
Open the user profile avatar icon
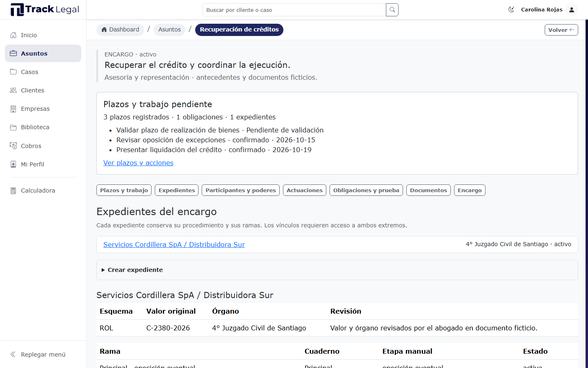572,9
